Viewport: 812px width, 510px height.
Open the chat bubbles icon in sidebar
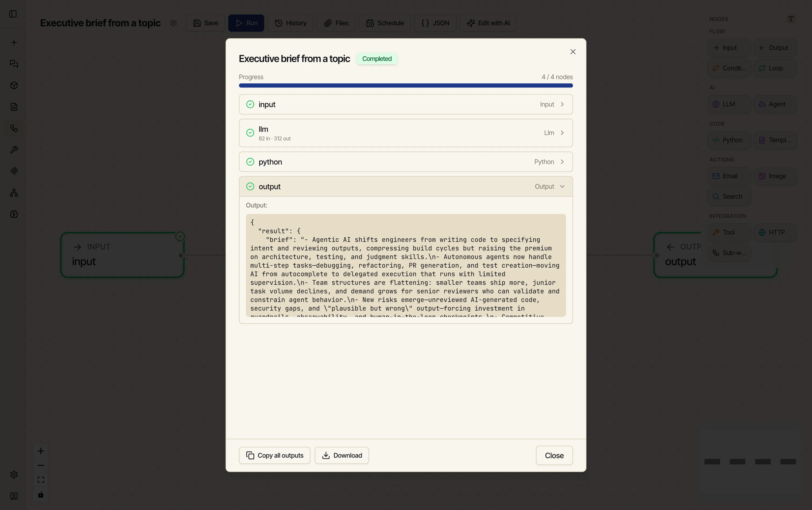(x=14, y=64)
